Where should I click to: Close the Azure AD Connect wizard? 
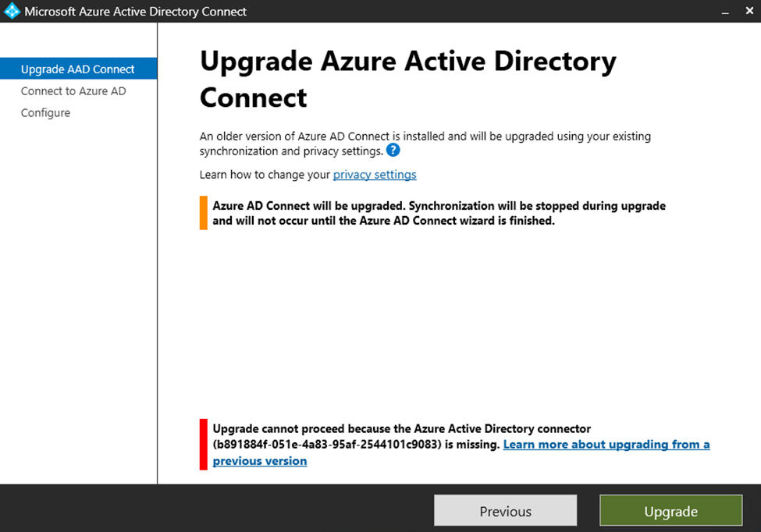pos(749,11)
